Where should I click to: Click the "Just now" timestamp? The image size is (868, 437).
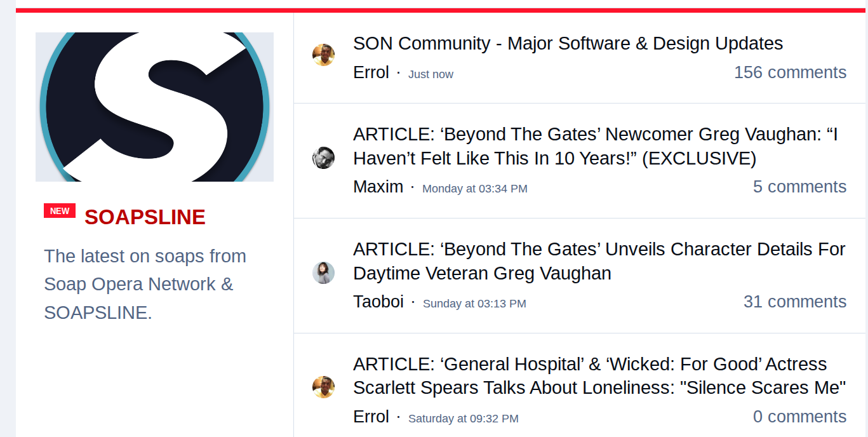pos(431,74)
